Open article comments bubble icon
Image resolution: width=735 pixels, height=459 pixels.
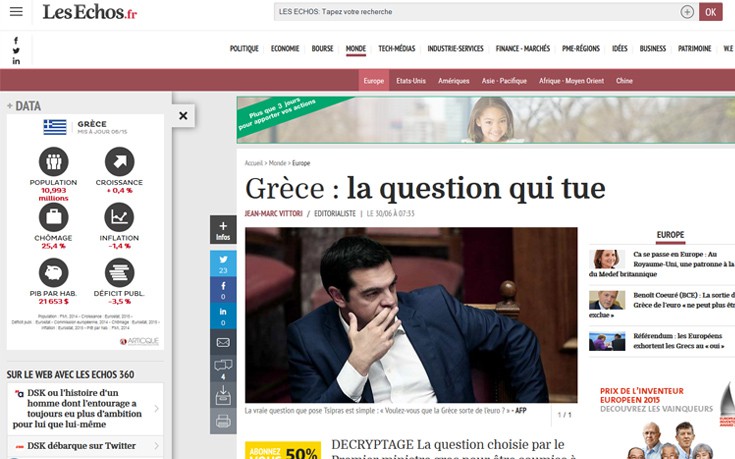pos(223,368)
